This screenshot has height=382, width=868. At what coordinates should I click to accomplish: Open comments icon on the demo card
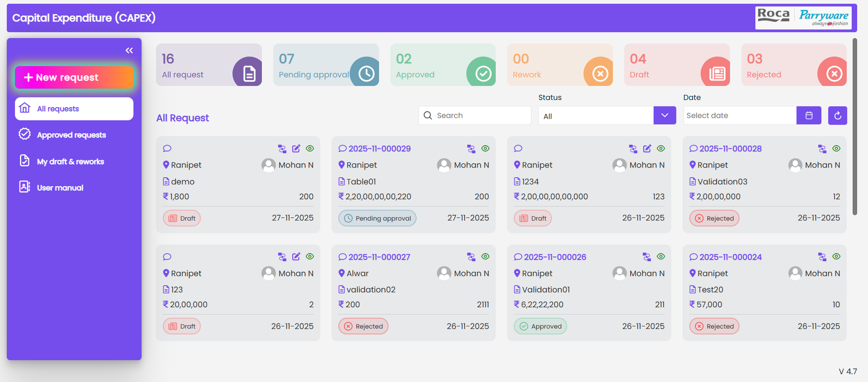167,148
